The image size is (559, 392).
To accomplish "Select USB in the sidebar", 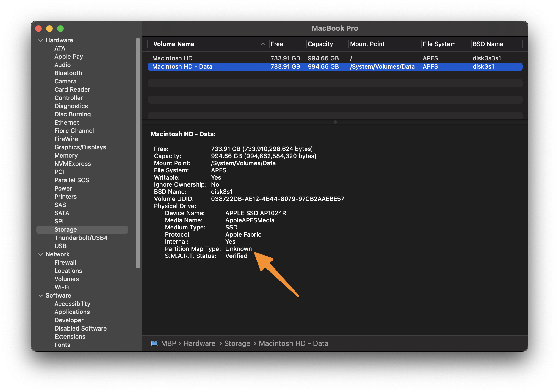I will (x=60, y=246).
